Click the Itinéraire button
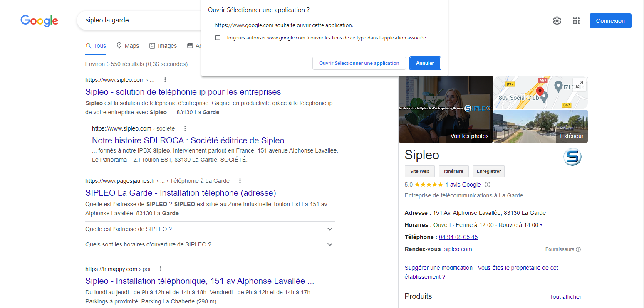This screenshot has height=308, width=644. (x=453, y=171)
